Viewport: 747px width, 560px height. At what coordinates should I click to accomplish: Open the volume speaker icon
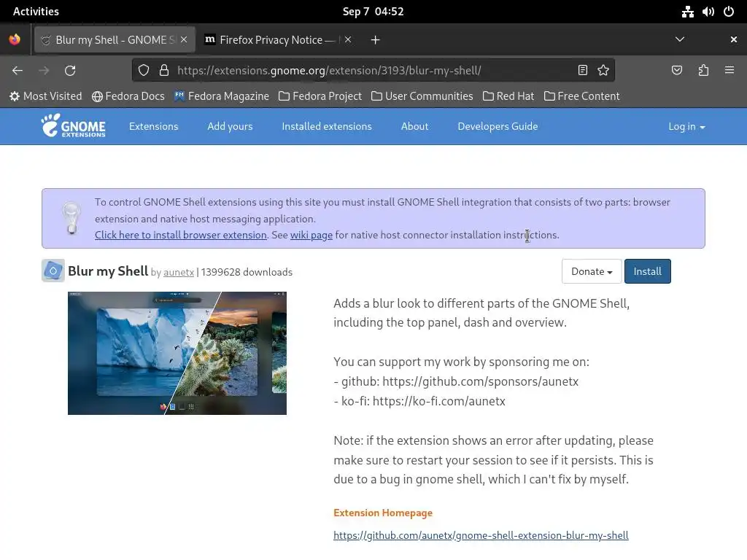tap(708, 12)
